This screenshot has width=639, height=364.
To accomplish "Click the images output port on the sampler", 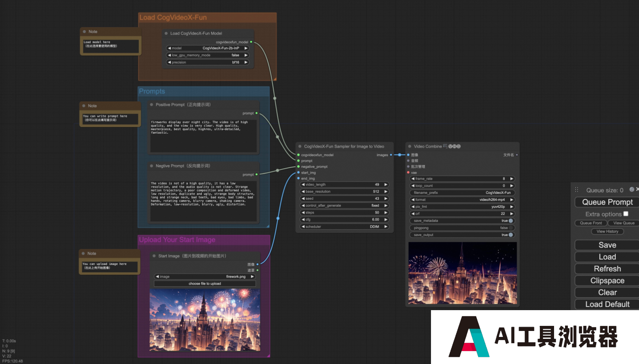I will coord(391,155).
